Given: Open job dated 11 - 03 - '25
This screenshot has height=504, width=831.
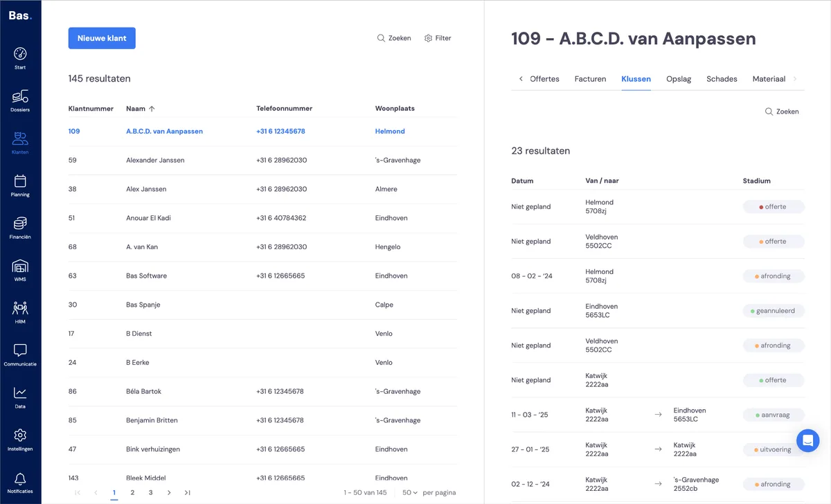Looking at the screenshot, I should (658, 415).
